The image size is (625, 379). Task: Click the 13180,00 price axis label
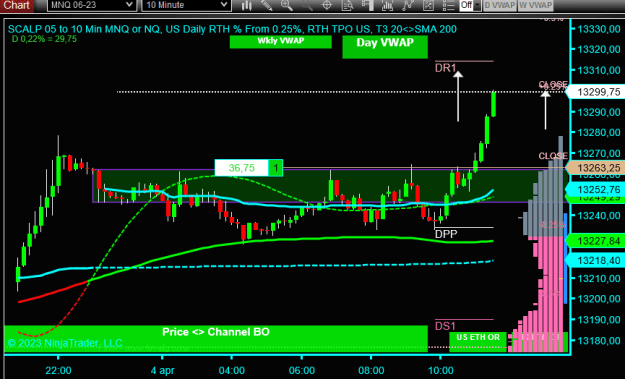599,341
